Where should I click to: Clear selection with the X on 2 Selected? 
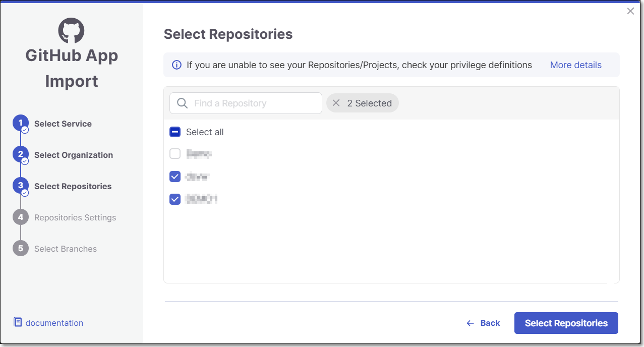point(336,103)
